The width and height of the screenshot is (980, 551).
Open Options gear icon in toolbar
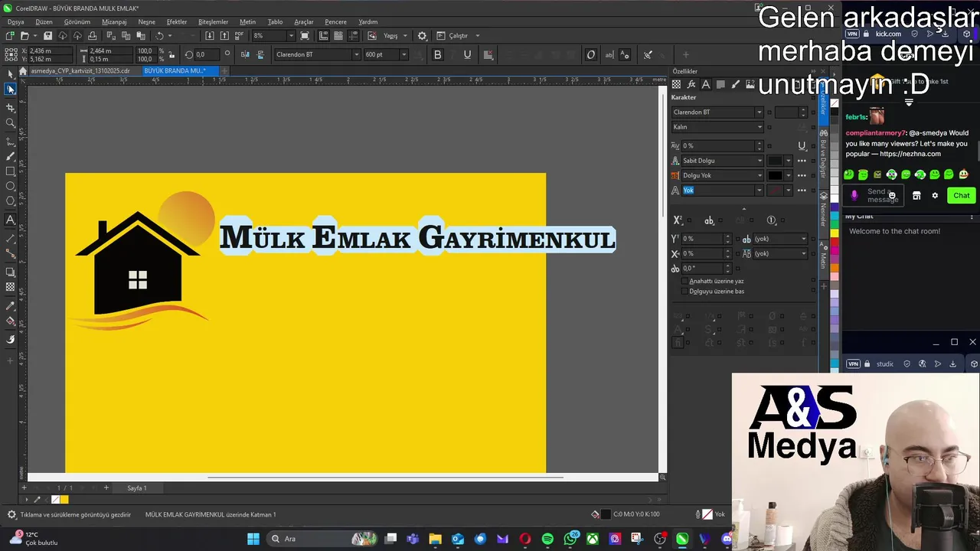pyautogui.click(x=422, y=36)
